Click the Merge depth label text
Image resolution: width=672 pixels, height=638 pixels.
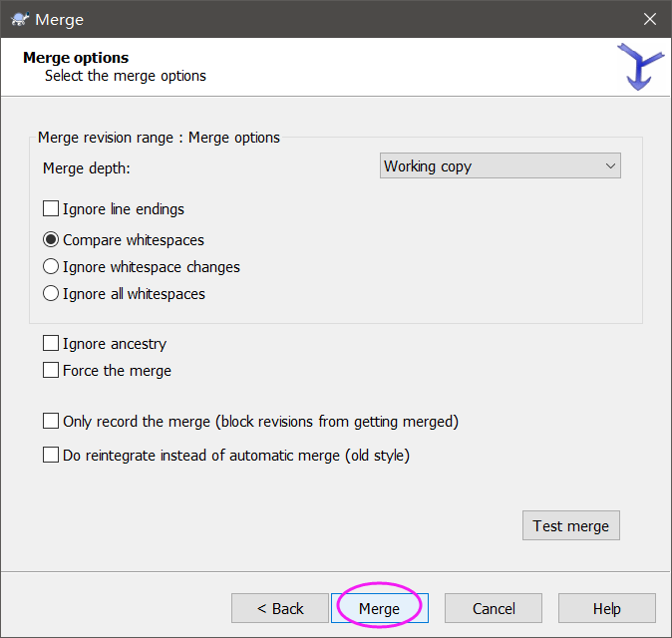tap(87, 167)
